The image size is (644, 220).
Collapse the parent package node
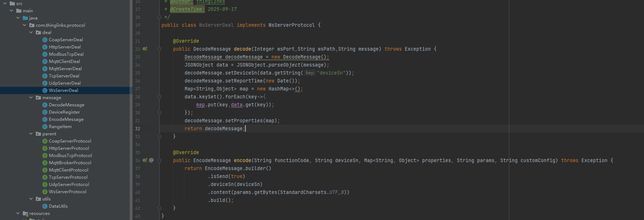[x=31, y=134]
